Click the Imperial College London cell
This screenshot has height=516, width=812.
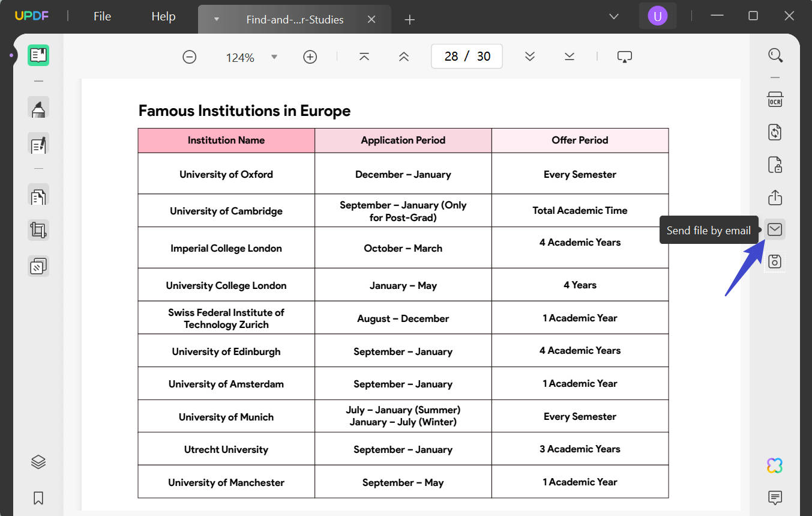click(x=226, y=248)
